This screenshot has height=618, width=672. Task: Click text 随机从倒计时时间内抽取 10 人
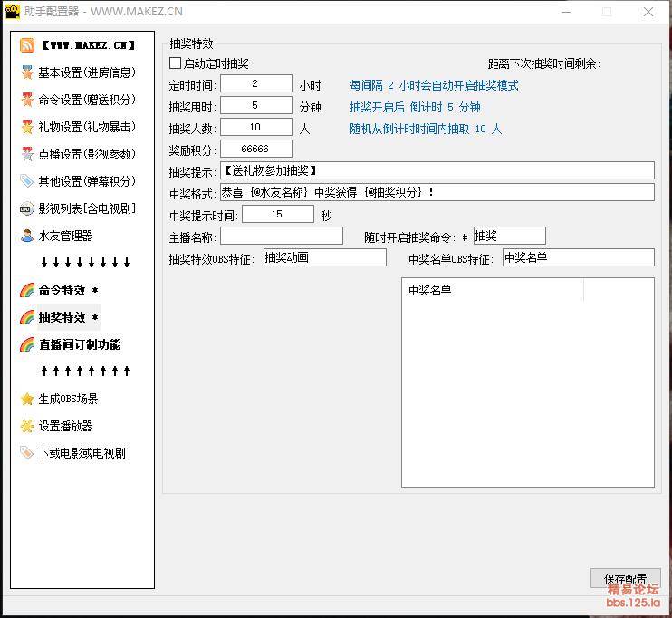point(426,129)
